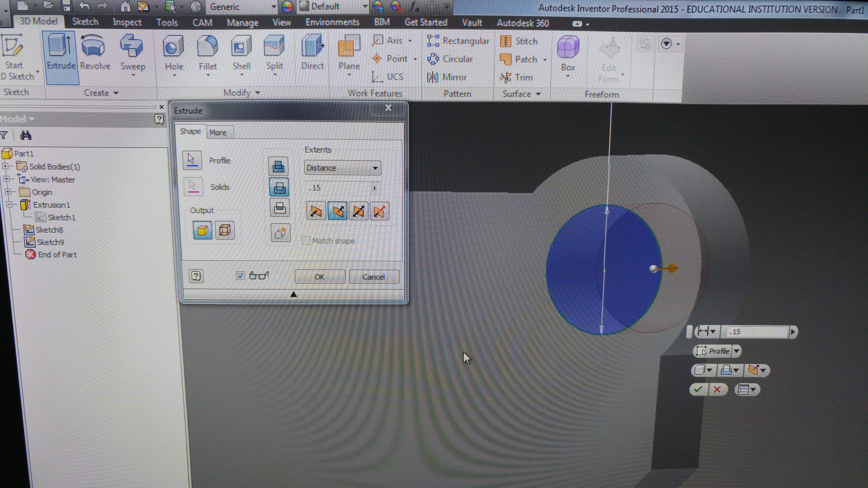Click OK in the Extrude dialog
Image resolution: width=868 pixels, height=488 pixels.
[319, 277]
